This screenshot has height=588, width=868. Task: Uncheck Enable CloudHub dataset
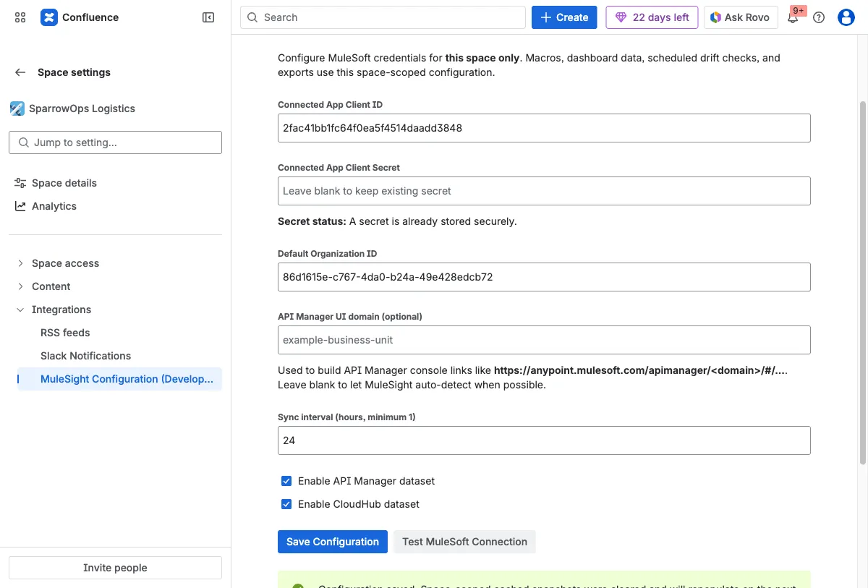[286, 504]
